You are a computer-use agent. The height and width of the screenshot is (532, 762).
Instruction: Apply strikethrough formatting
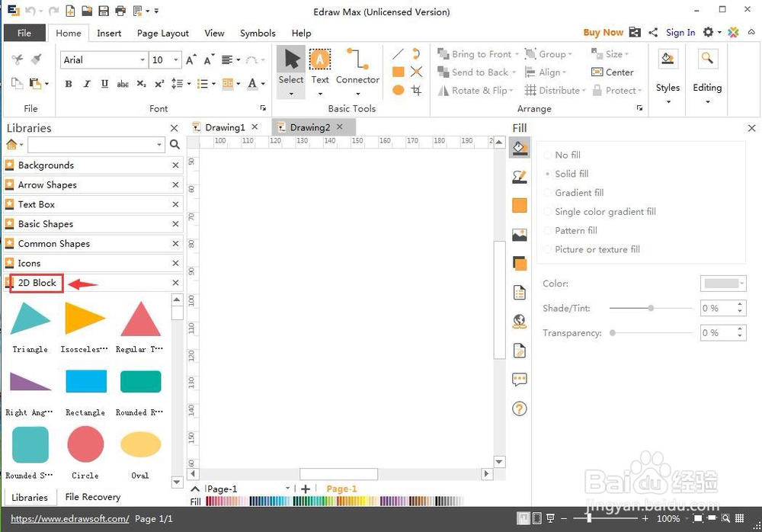click(x=123, y=84)
